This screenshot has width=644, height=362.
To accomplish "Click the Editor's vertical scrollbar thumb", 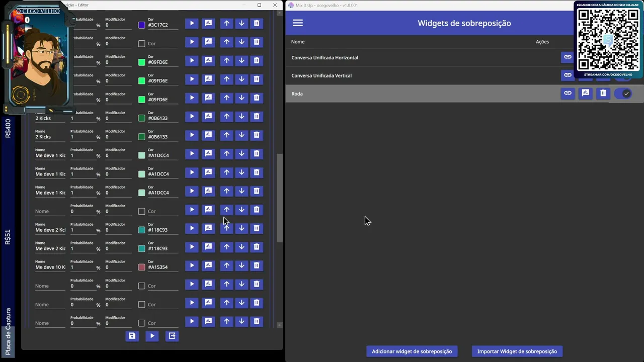I will (280, 199).
